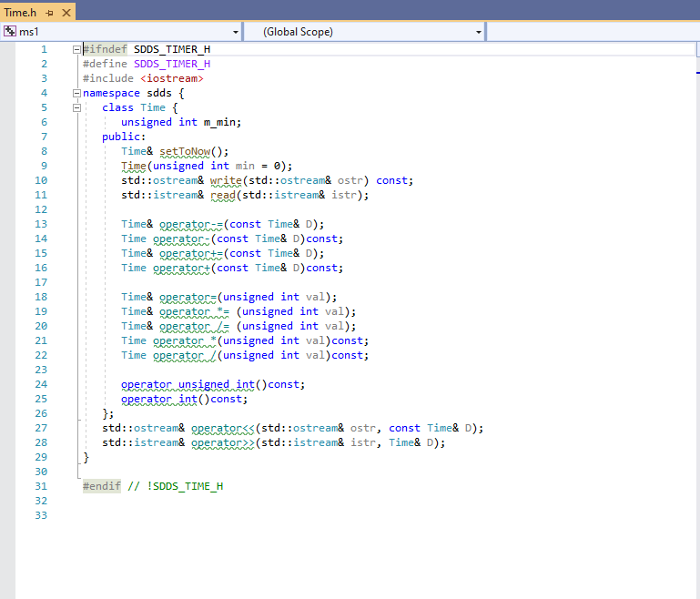This screenshot has height=599, width=700.
Task: Click line number 12 in margin
Action: coord(41,209)
